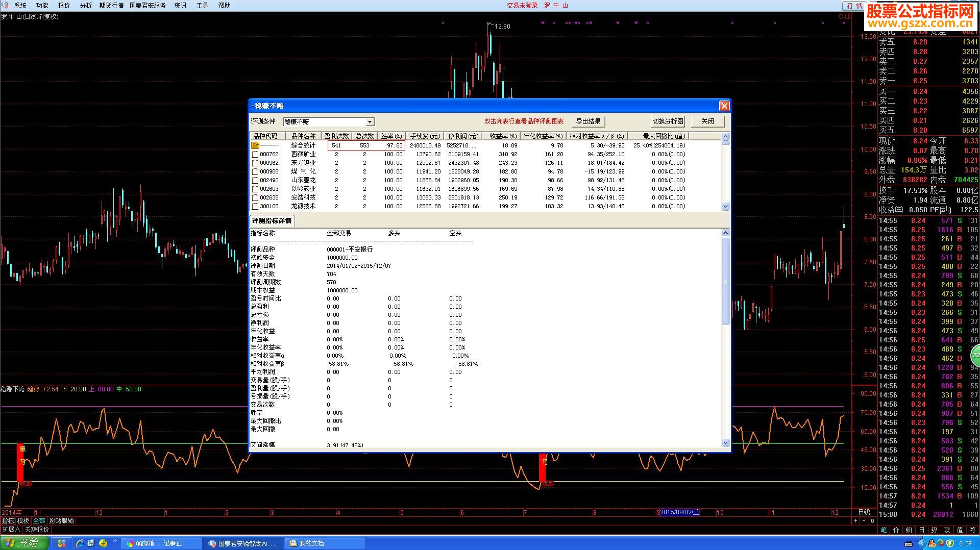Launch Internet Explorer from quick launch
The image size is (980, 550).
pyautogui.click(x=80, y=543)
